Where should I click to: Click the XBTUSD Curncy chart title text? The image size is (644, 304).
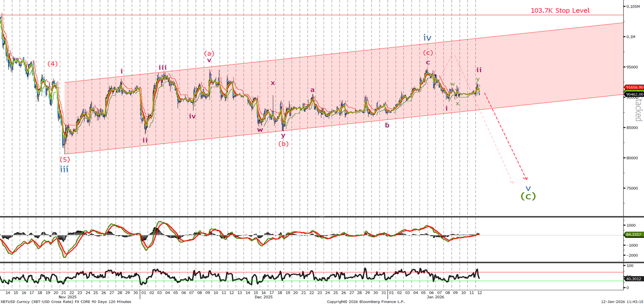tap(66, 301)
